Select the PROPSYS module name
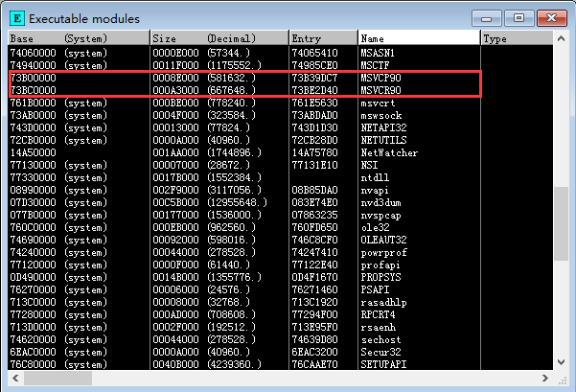 [380, 277]
